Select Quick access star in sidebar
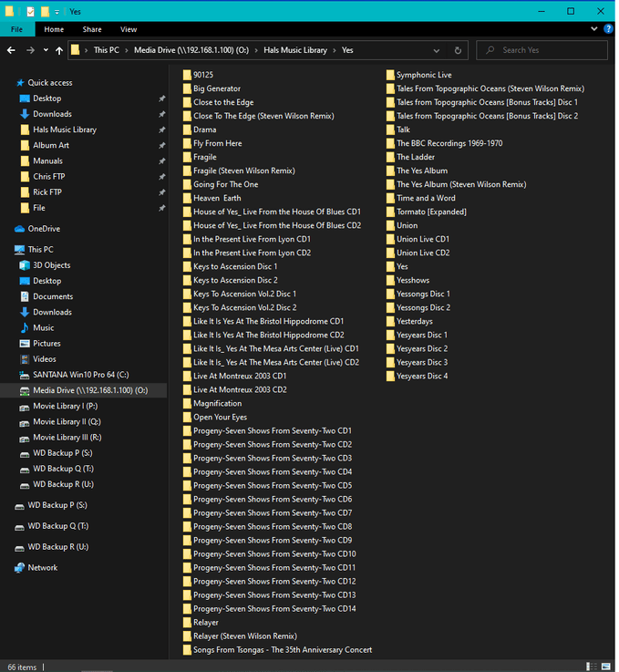 (20, 83)
